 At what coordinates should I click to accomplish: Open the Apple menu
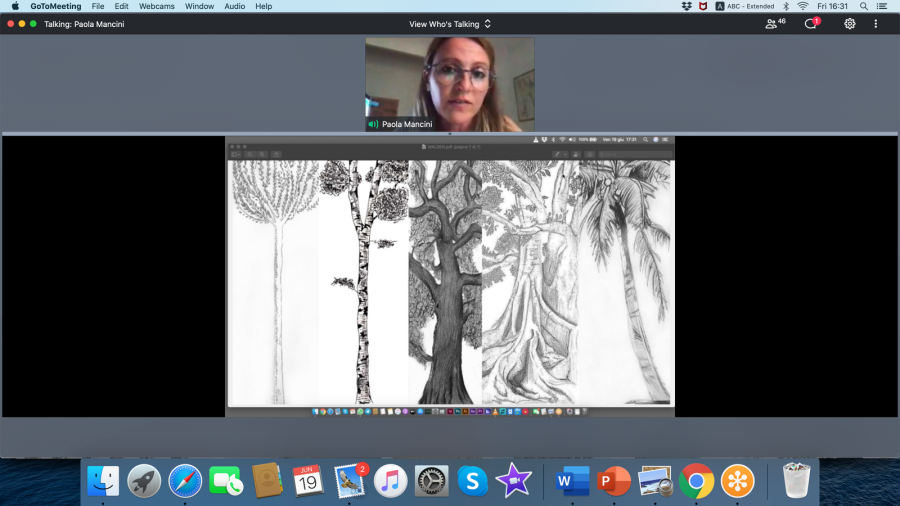point(15,6)
